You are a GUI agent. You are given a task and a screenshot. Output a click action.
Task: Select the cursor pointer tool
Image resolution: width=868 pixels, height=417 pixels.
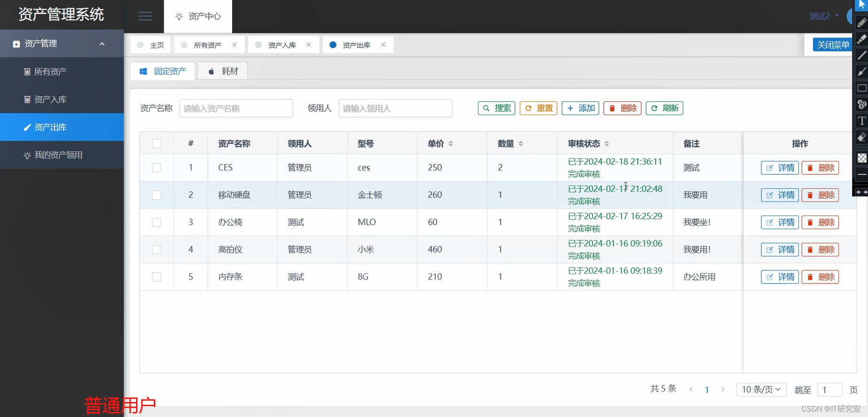(x=862, y=5)
